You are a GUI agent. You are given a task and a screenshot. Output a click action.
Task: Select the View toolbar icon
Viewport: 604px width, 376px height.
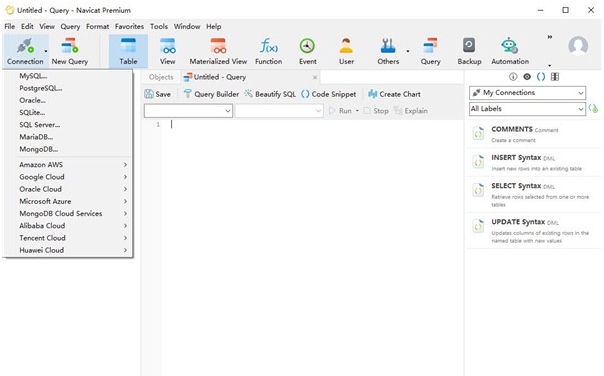[168, 52]
